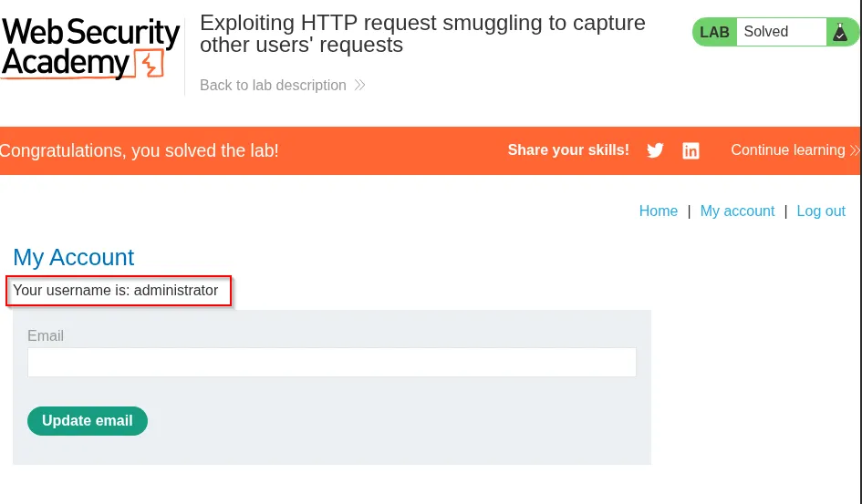Click the Share your skills! text

click(x=568, y=150)
